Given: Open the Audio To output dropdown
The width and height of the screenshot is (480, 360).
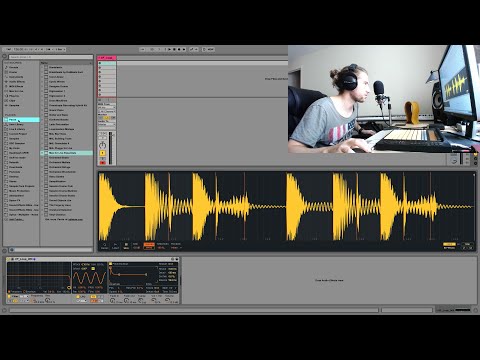Looking at the screenshot, I should [107, 124].
